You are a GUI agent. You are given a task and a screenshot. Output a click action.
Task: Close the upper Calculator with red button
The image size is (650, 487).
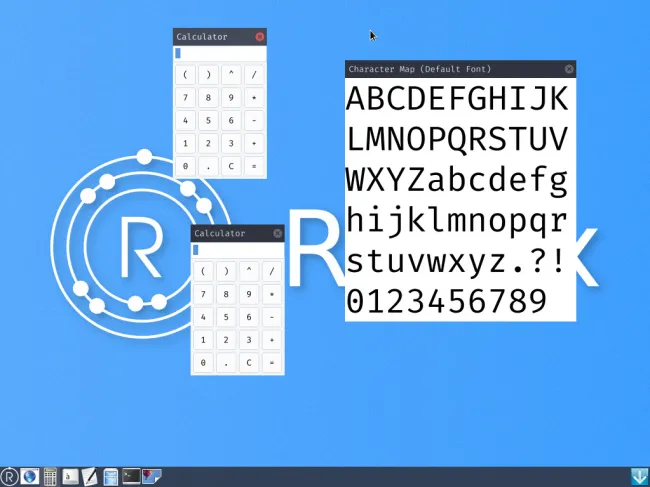(260, 37)
